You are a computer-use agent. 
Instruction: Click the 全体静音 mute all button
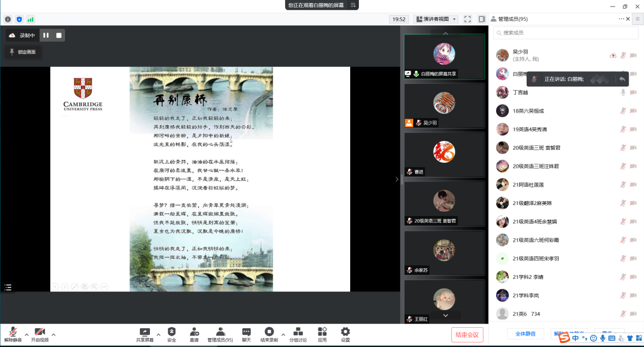(525, 334)
